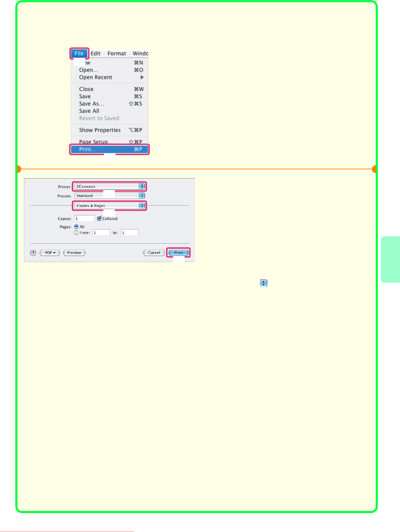400x532 pixels.
Task: Click the Preview button
Action: pos(74,253)
